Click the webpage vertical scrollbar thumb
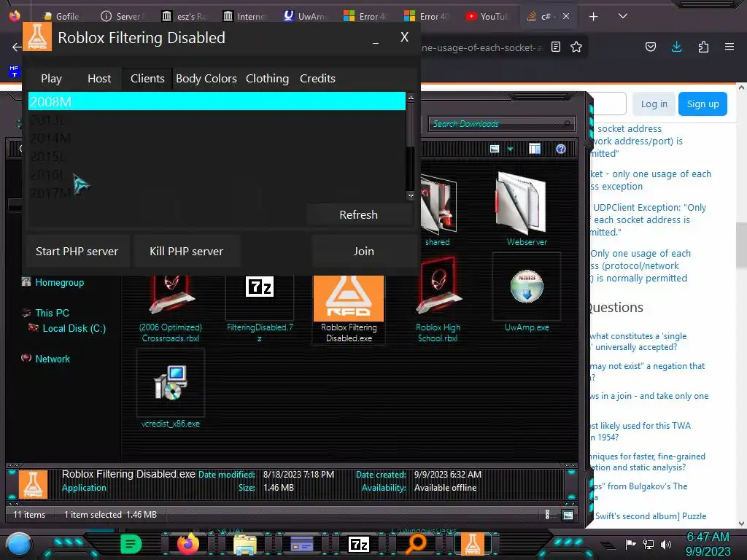The width and height of the screenshot is (747, 560). point(741,245)
